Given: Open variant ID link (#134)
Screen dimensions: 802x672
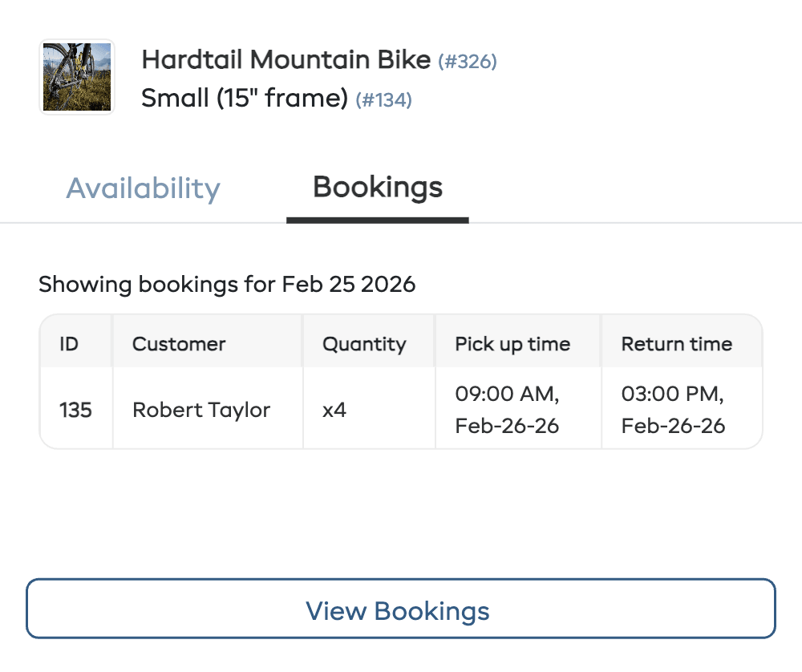Looking at the screenshot, I should coord(385,100).
